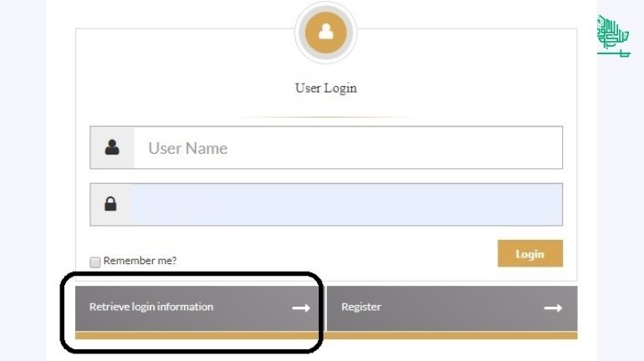Click the gold divider line below User Login
Screen dimensions: 644x361
coord(325,117)
